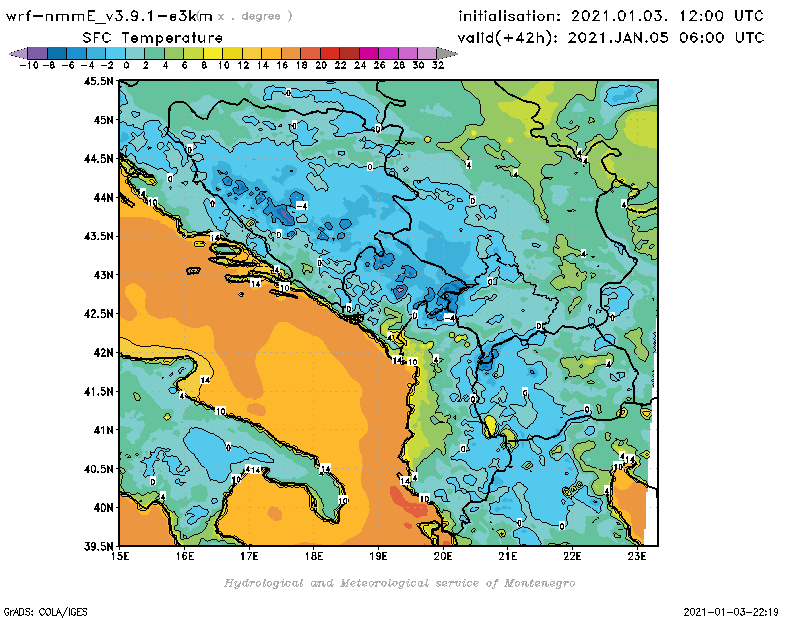Image resolution: width=800 pixels, height=618 pixels.
Task: Click the '16E' longitude label
Action: (185, 556)
